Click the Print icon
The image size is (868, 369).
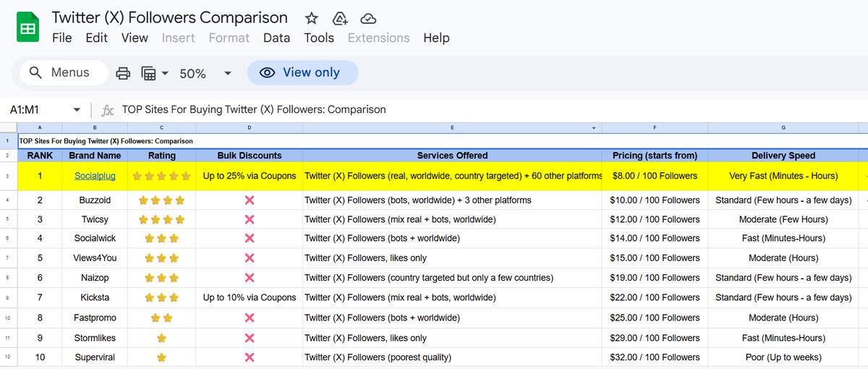click(x=123, y=73)
